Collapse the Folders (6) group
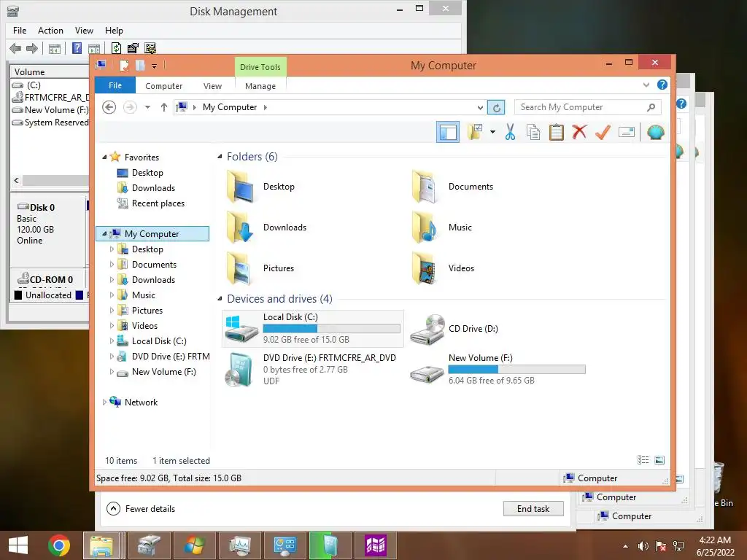The width and height of the screenshot is (747, 560). pos(220,157)
